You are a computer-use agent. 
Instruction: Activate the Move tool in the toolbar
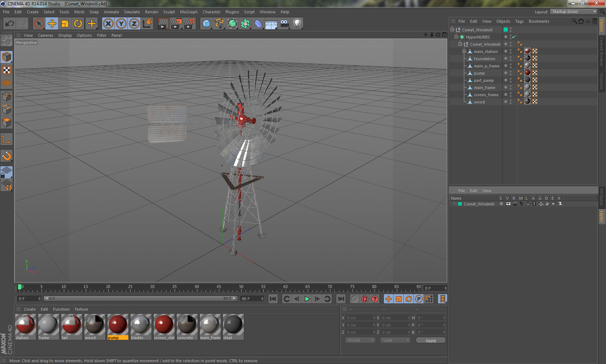coord(52,24)
